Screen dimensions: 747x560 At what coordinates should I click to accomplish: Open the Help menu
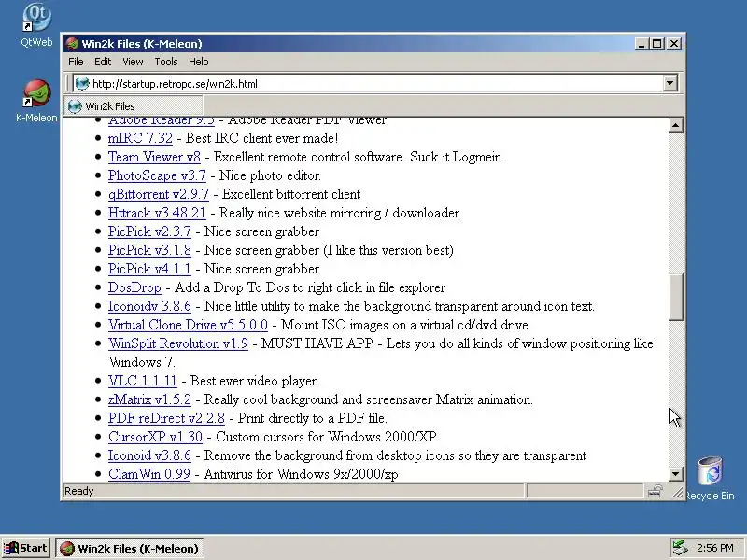[x=198, y=62]
